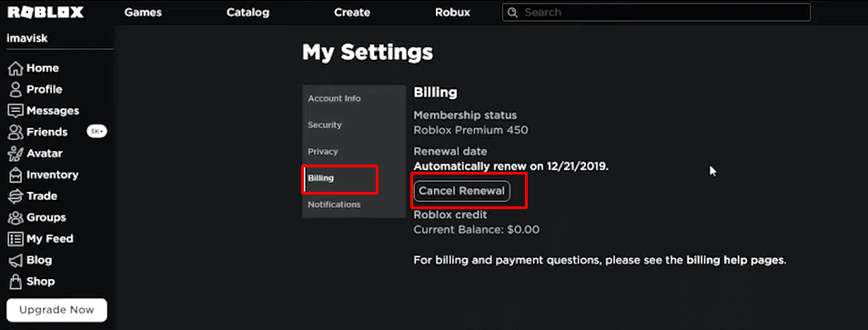
Task: Click the imavisk username in the sidebar
Action: 26,39
